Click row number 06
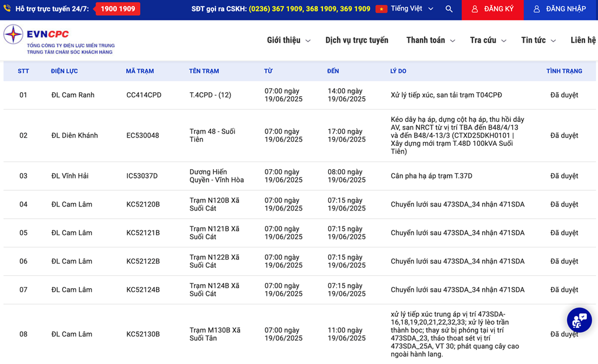598x364 pixels. click(x=23, y=261)
